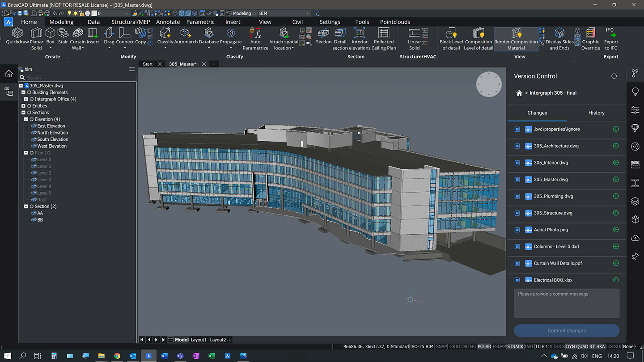
Task: Select the Quickdraw tool
Action: (17, 37)
